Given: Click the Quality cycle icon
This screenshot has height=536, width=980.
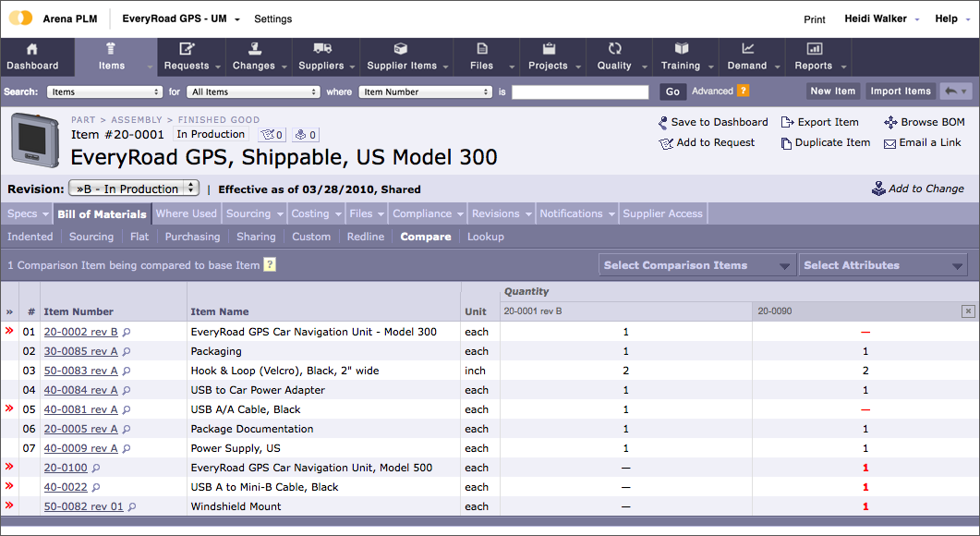Looking at the screenshot, I should 615,48.
